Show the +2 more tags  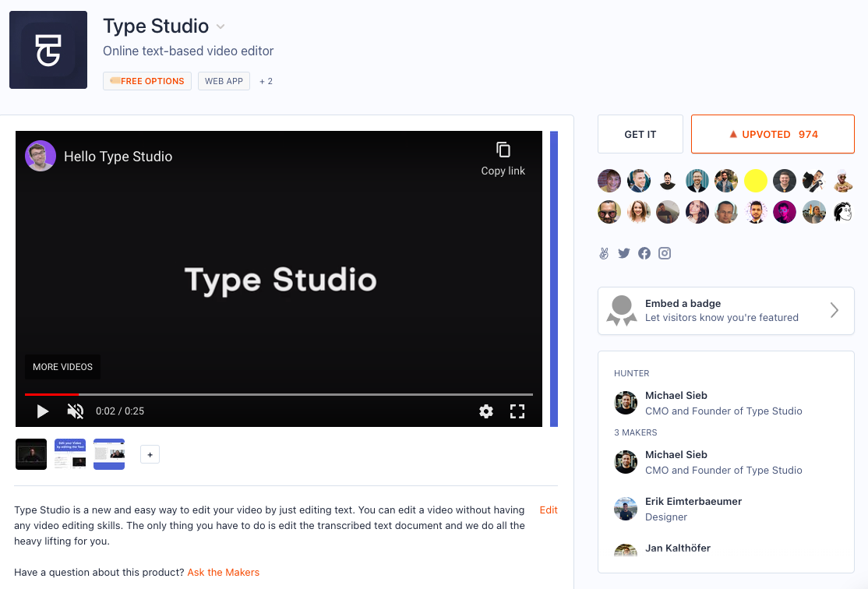[x=266, y=81]
